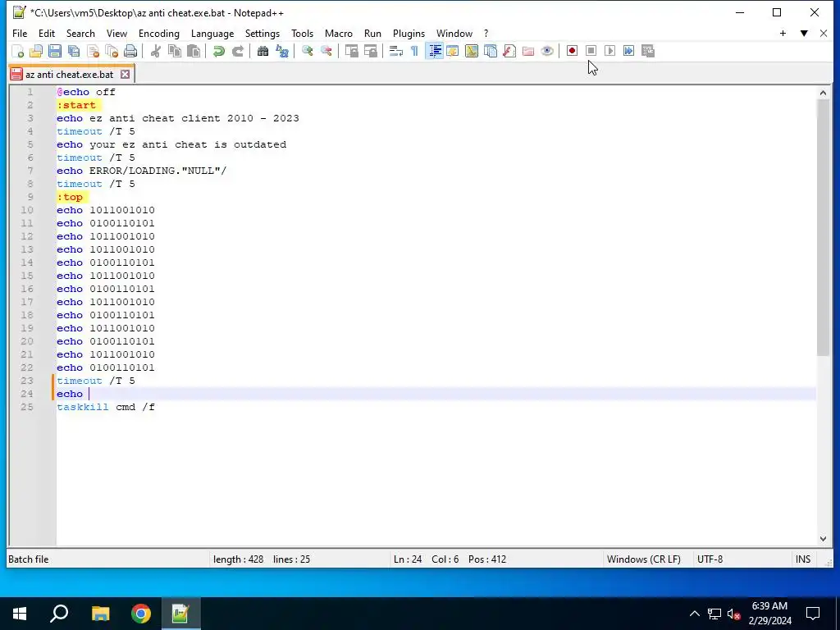This screenshot has width=840, height=630.
Task: Toggle the indent guide toolbar button
Action: (x=435, y=51)
